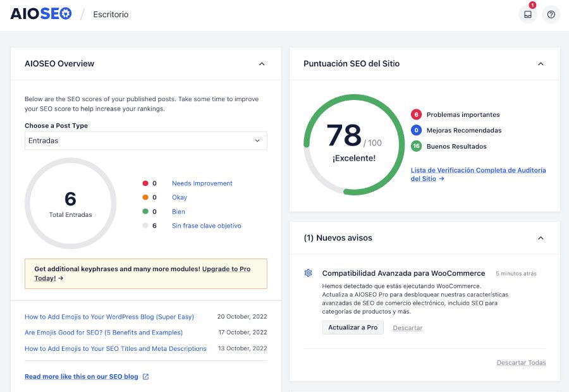Open the help question mark icon
The height and width of the screenshot is (392, 569).
tap(551, 15)
